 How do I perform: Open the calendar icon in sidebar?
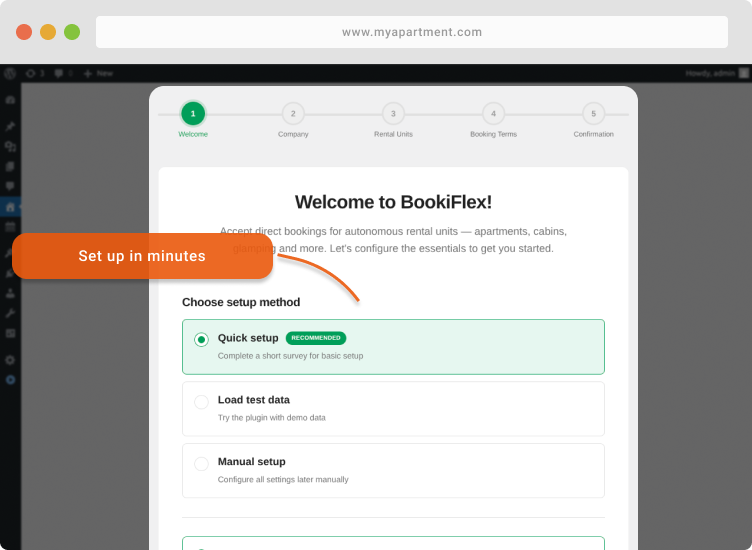click(10, 227)
